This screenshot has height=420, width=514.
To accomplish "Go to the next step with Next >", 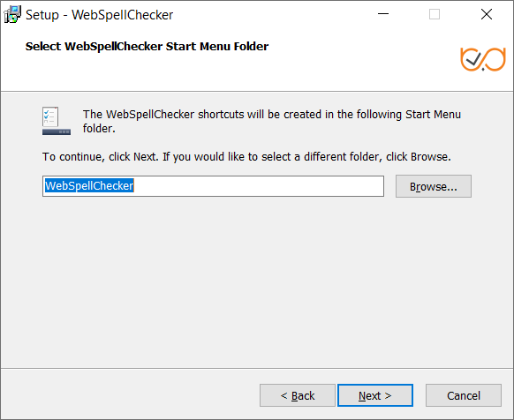I will click(x=375, y=395).
